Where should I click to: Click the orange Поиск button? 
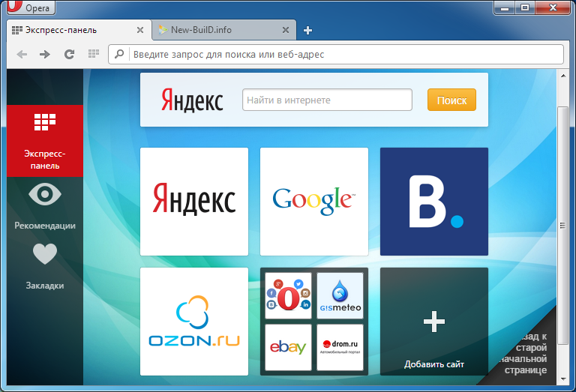point(451,100)
